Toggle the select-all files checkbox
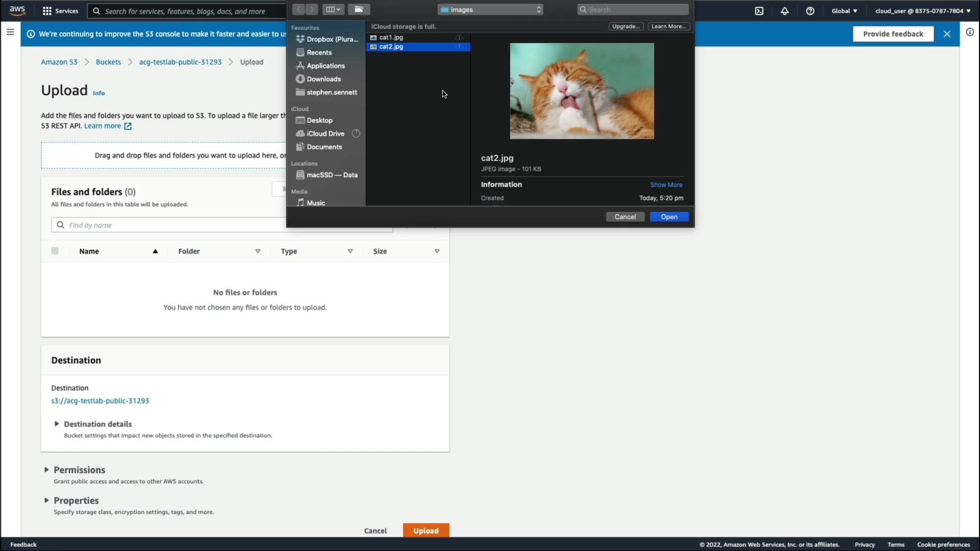The width and height of the screenshot is (980, 551). [55, 251]
